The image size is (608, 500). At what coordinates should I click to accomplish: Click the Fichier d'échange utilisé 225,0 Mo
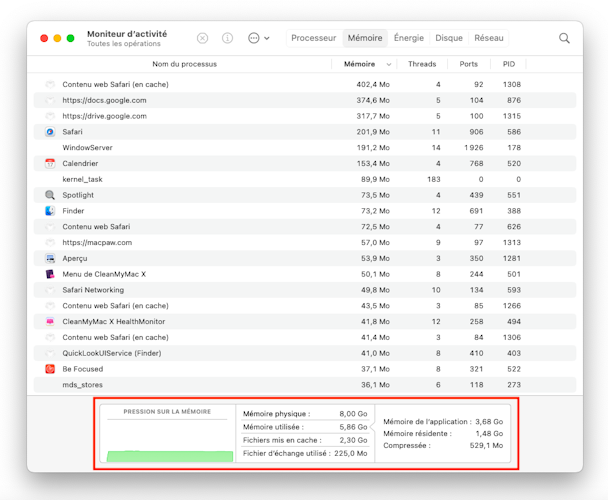(x=305, y=453)
